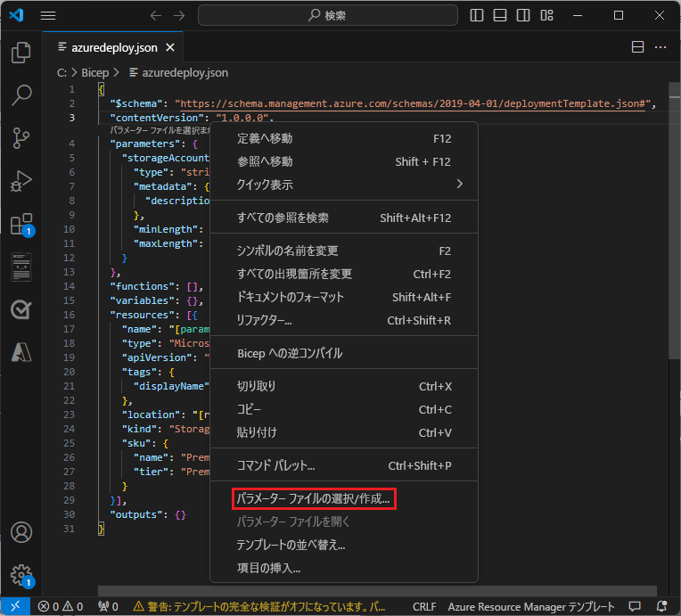681x616 pixels.
Task: Close the azuredeploy.json tab
Action: pos(170,47)
